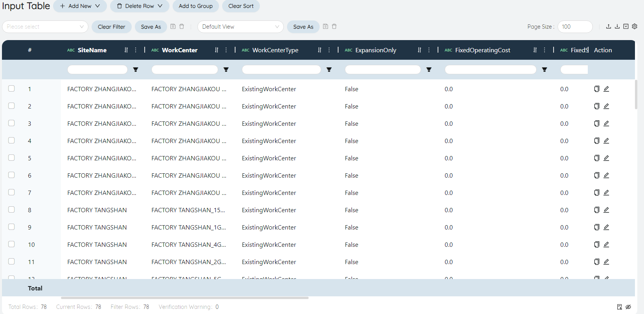Viewport: 644px width, 314px height.
Task: Click the ExpansionOnly filter funnel icon
Action: 429,70
